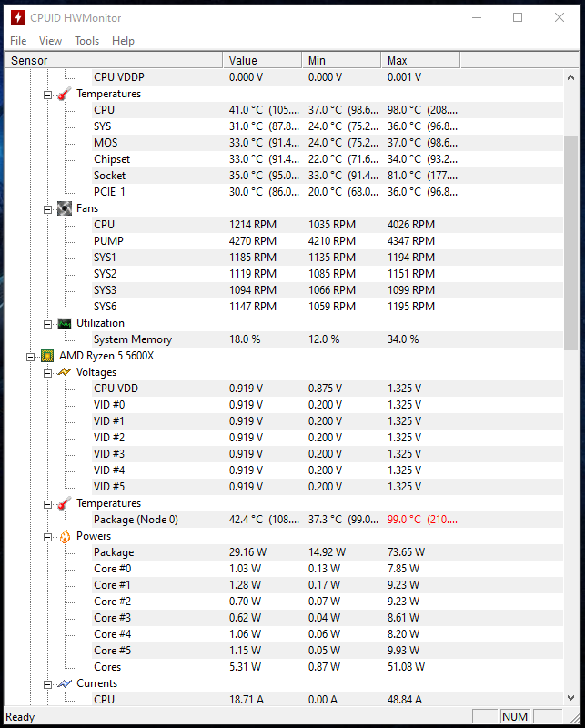The width and height of the screenshot is (585, 728).
Task: Collapse the AMD Ryzen 5 5600X node
Action: point(30,355)
